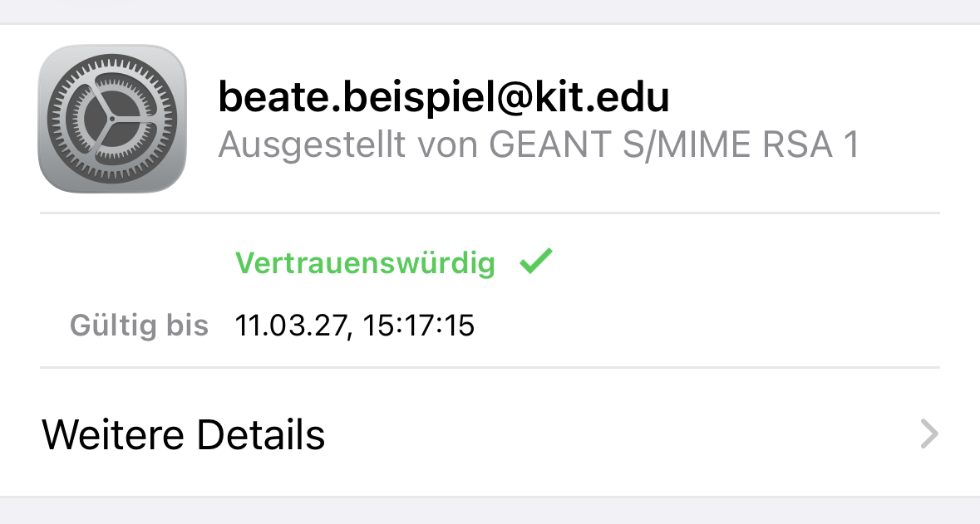This screenshot has width=980, height=524.
Task: Click the gray area below the certificate card
Action: point(490,512)
